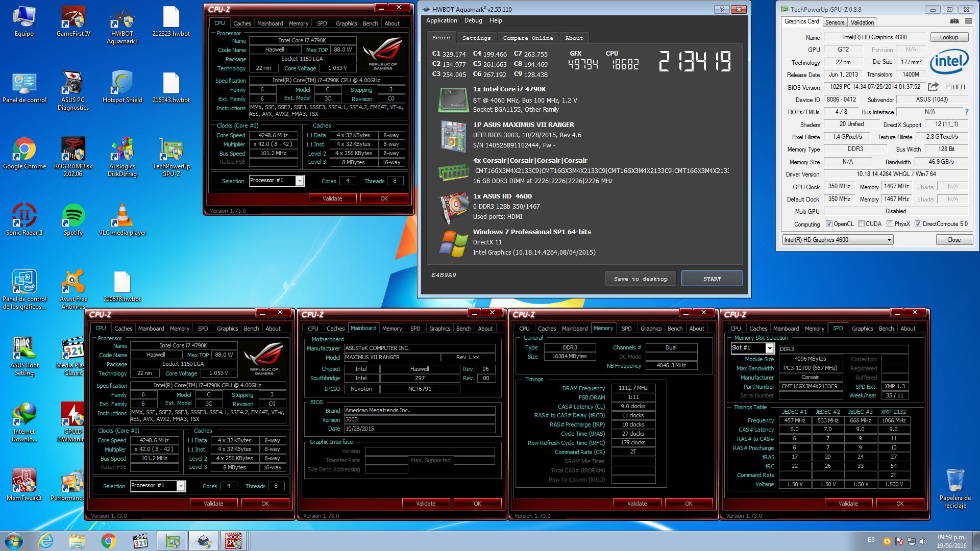Open HWBOT Aquamark3 desktop shortcut

122,26
